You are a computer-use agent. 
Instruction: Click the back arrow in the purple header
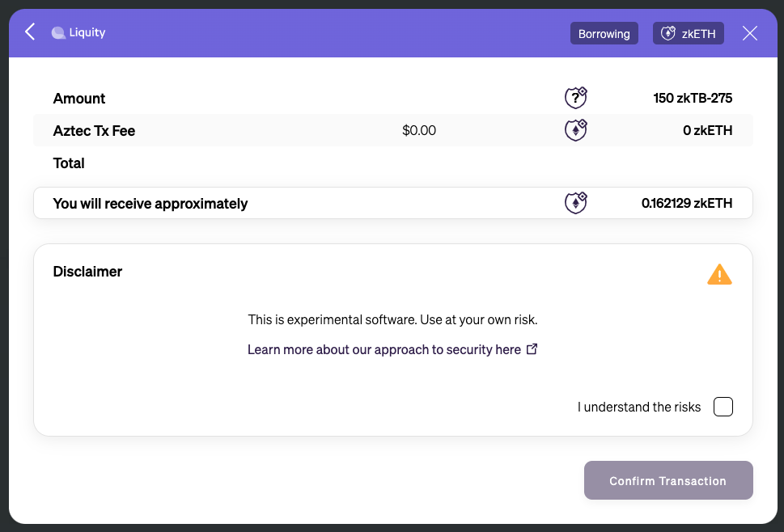point(29,32)
